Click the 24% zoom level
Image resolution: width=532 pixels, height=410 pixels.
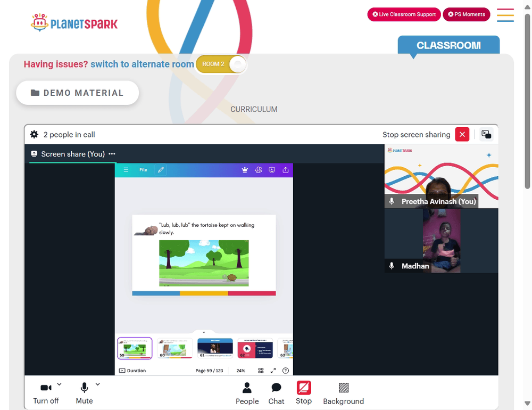[x=240, y=371]
